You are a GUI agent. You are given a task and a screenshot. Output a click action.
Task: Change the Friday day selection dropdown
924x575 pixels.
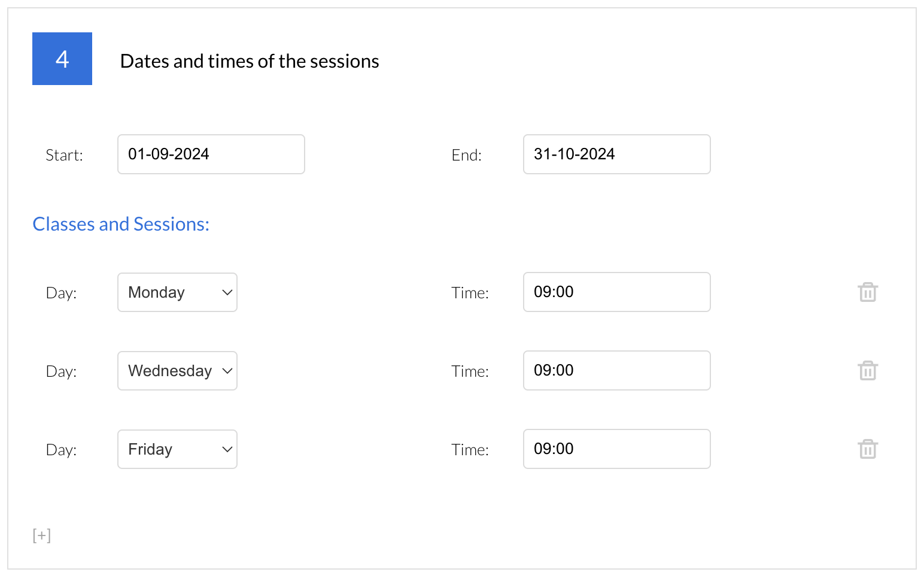pos(177,449)
